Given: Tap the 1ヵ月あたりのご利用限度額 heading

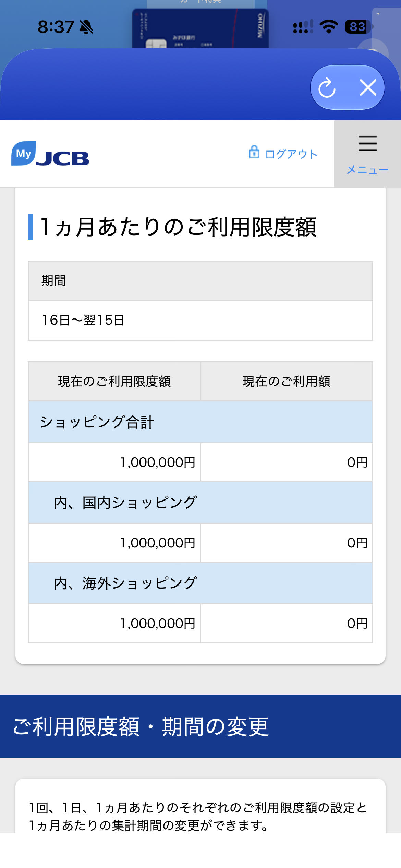Looking at the screenshot, I should (x=178, y=227).
